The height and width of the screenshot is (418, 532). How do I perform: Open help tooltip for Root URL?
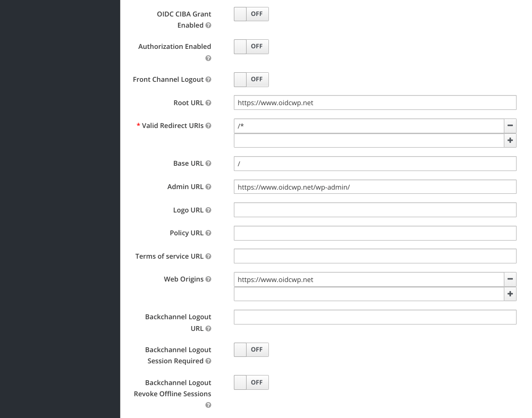point(208,103)
